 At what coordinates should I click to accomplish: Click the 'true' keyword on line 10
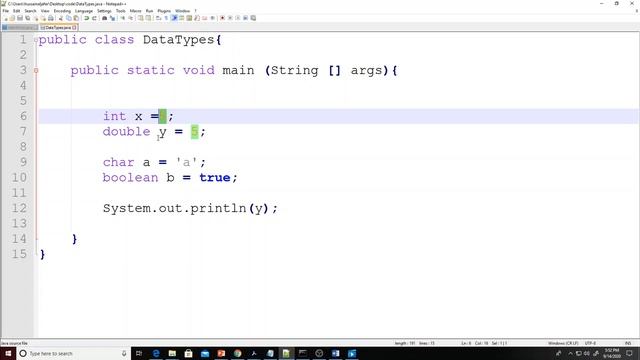[215, 178]
